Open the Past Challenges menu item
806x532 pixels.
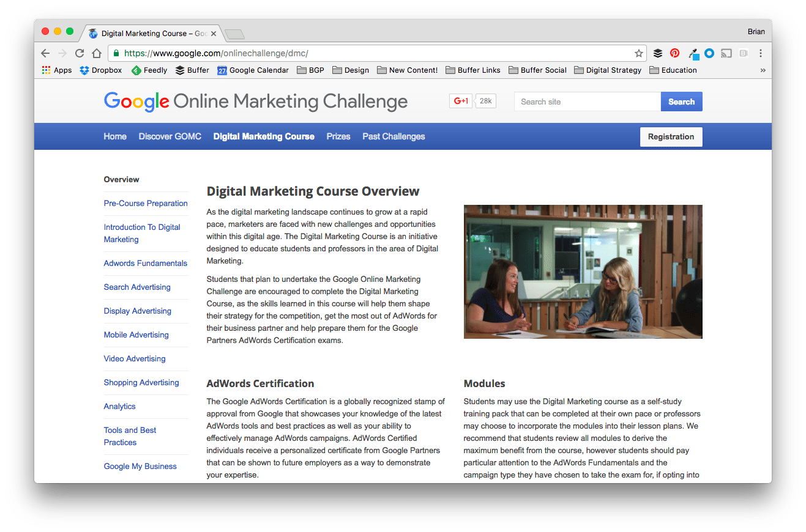point(394,136)
